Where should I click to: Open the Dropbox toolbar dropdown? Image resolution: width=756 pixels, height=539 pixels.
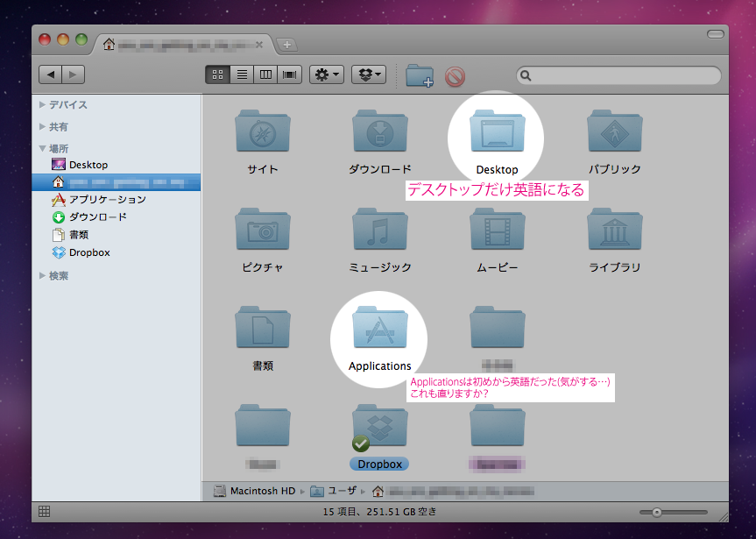point(369,75)
